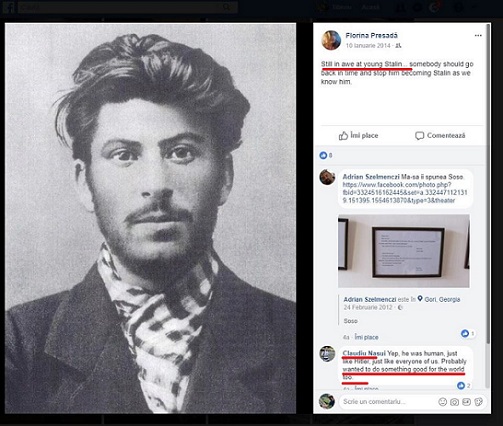Click the Îmi place like button
This screenshot has height=426, width=503.
[x=358, y=136]
